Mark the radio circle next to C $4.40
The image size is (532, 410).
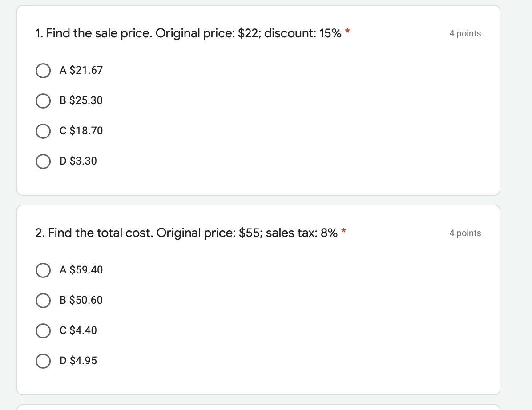tap(43, 331)
